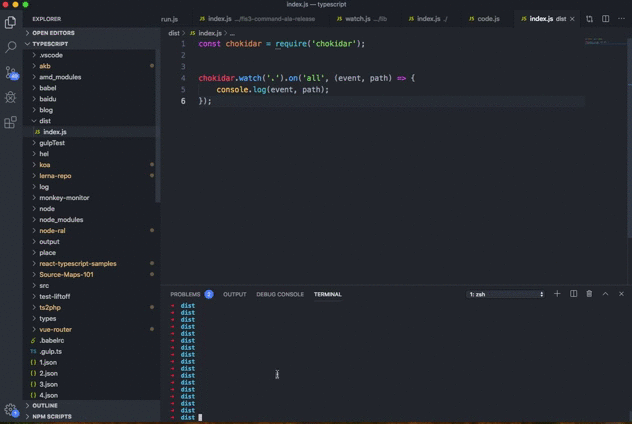
Task: Expand the OPEN EDITORS section
Action: tap(53, 33)
